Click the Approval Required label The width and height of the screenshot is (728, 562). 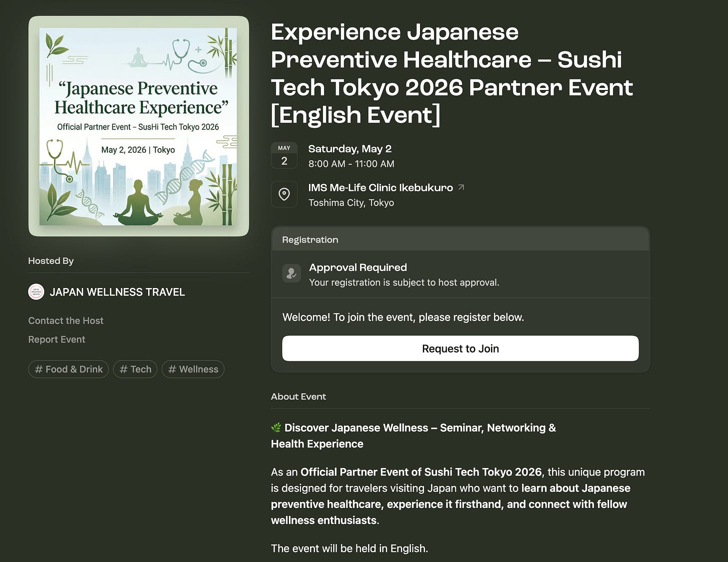click(358, 267)
